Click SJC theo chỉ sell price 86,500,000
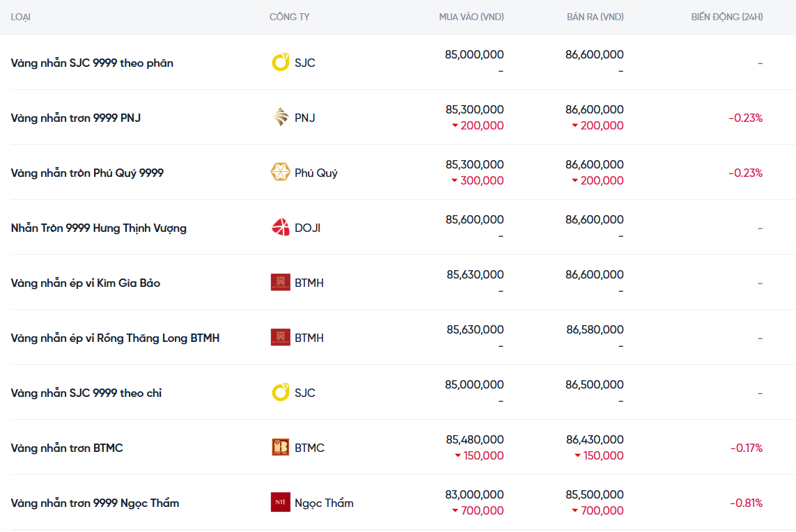The image size is (796, 532). click(595, 385)
